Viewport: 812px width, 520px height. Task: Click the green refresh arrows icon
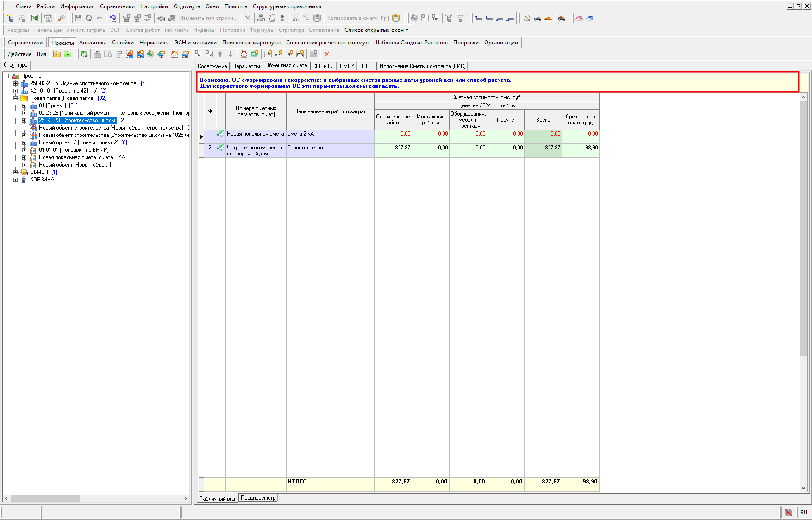click(x=84, y=54)
